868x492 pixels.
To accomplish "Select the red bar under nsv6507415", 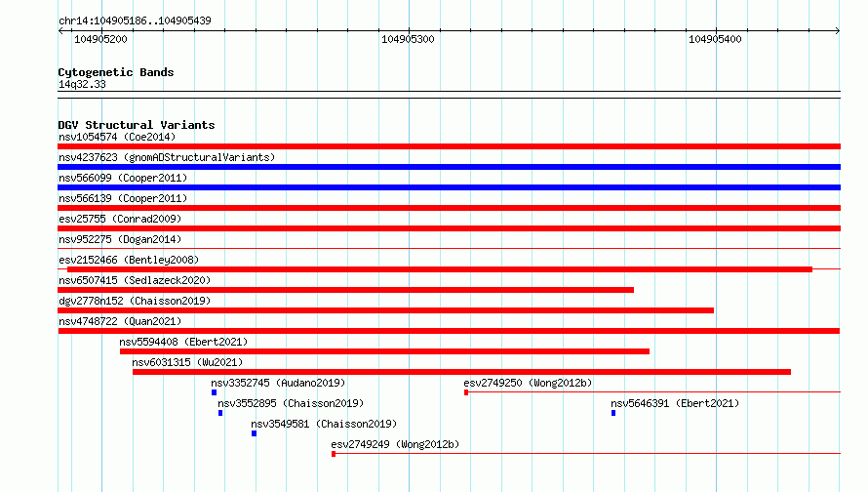I will click(345, 290).
